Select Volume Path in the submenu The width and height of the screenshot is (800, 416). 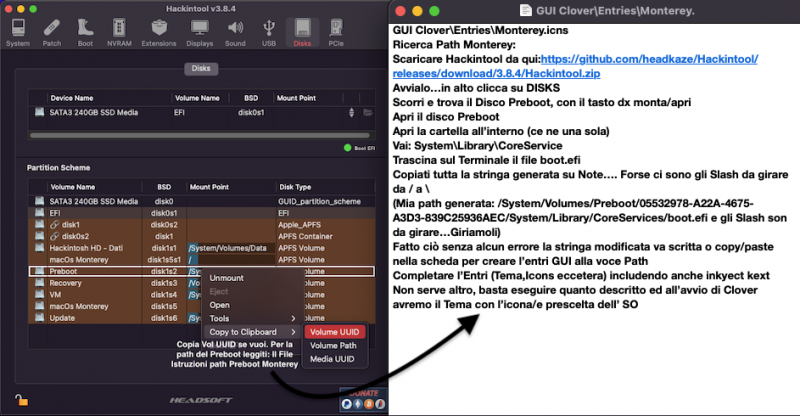point(333,346)
